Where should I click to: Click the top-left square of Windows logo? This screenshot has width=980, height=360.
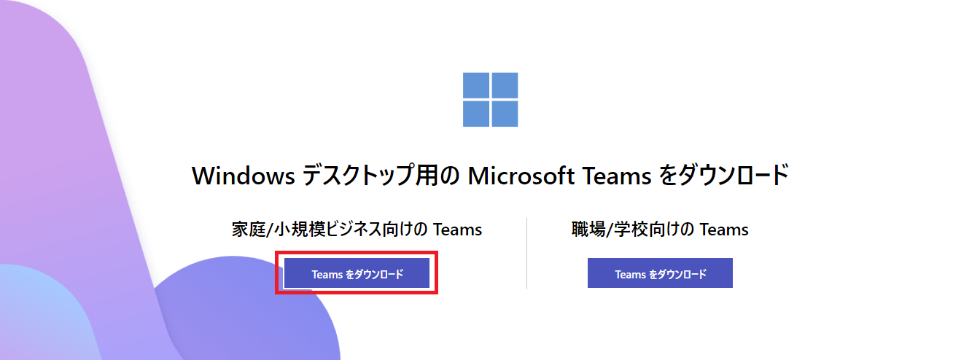coord(476,85)
